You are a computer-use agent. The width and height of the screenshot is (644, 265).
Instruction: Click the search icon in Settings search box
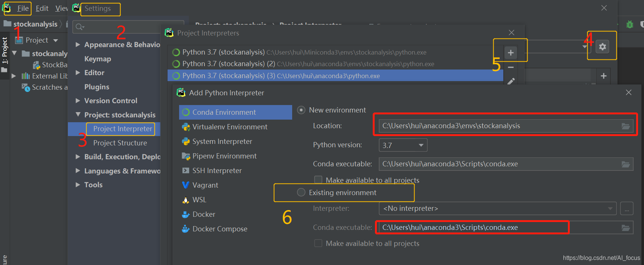(79, 27)
